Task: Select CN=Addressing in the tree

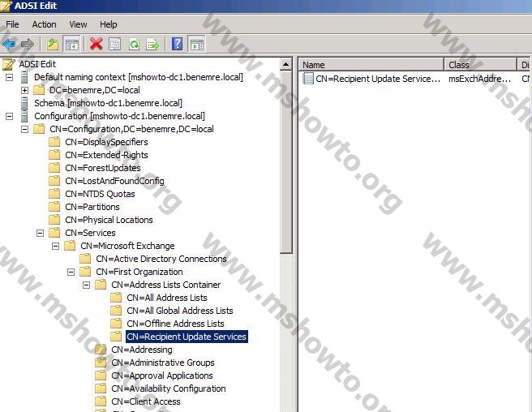Action: coord(142,350)
